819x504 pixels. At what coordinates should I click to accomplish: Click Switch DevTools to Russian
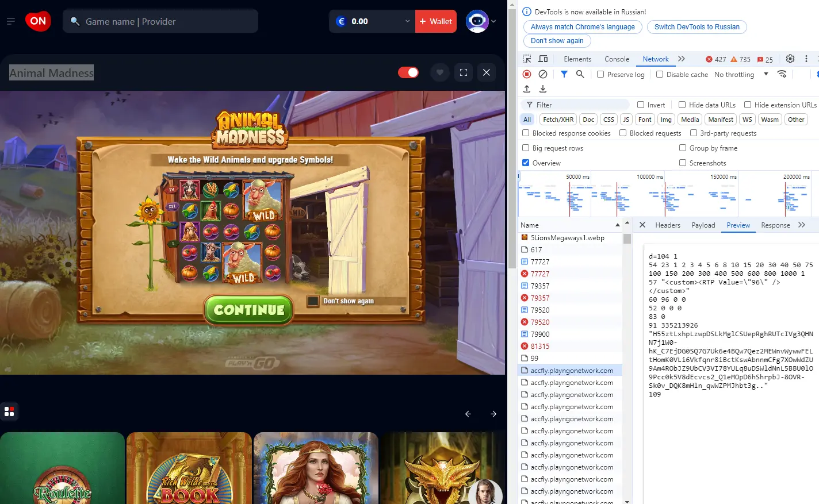click(x=697, y=27)
